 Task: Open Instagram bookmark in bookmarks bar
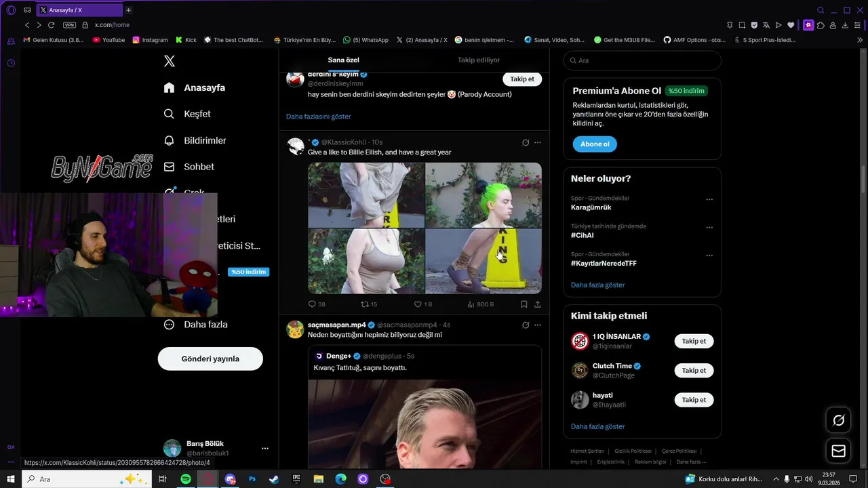point(150,40)
